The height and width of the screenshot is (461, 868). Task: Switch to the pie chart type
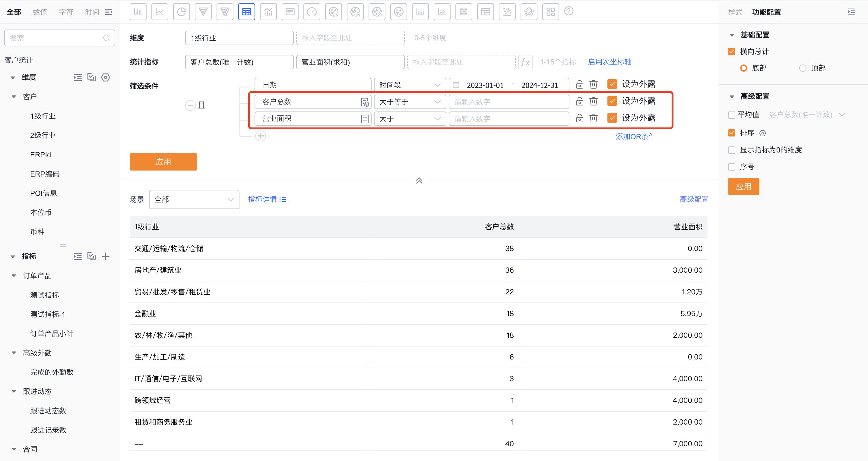(x=182, y=11)
